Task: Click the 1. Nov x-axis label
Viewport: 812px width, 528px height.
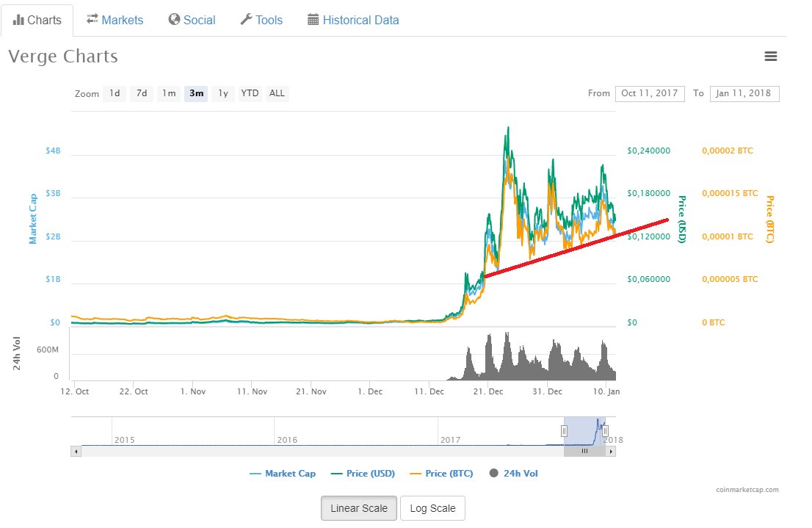Action: [x=192, y=391]
